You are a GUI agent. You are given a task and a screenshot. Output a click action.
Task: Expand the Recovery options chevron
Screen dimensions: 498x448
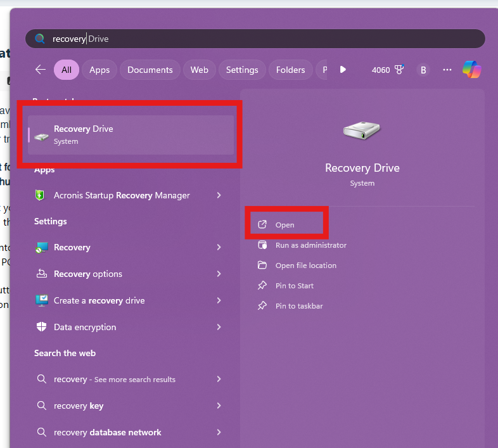point(219,274)
